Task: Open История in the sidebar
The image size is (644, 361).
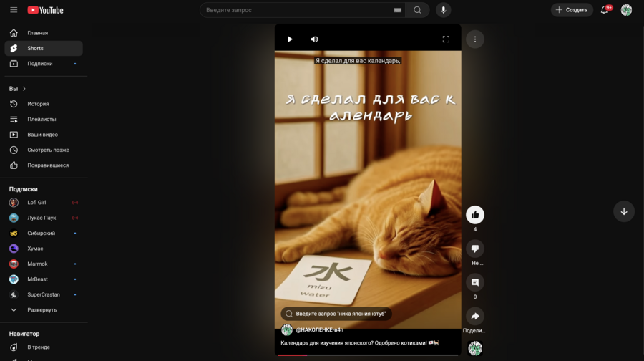Action: pos(44,104)
